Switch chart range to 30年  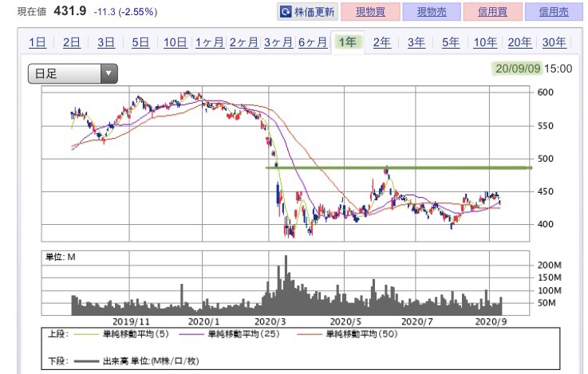point(554,42)
